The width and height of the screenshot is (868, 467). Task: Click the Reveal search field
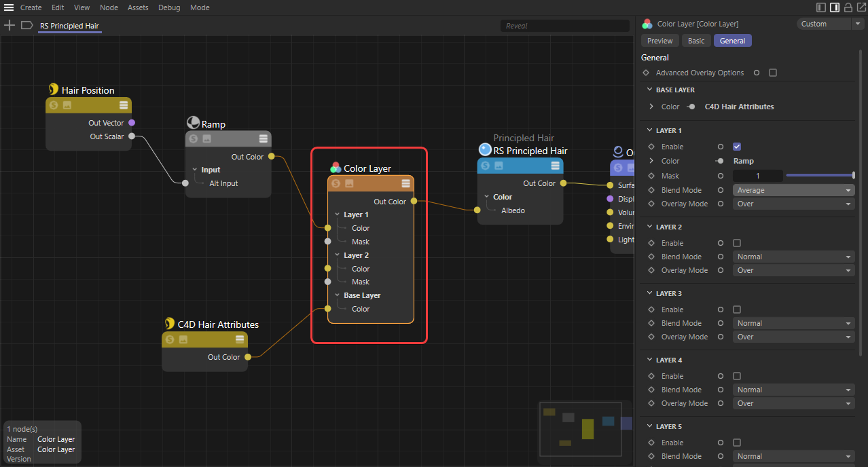click(565, 26)
